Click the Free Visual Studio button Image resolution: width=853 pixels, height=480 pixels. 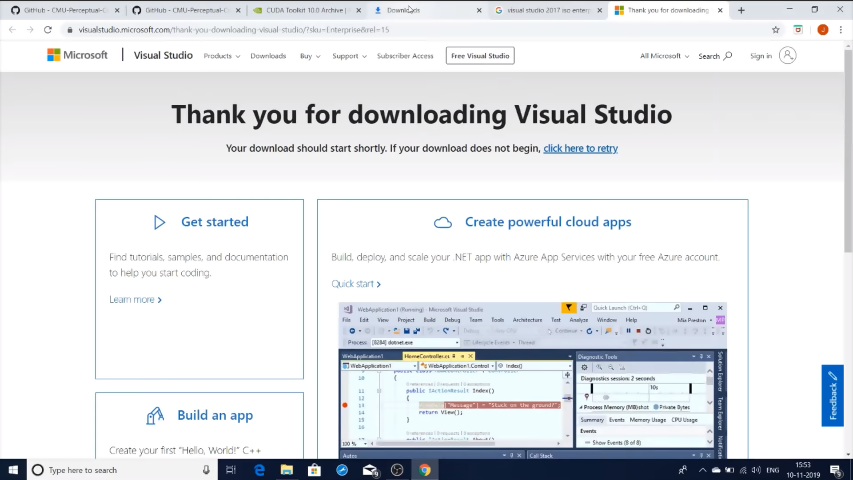(x=480, y=56)
